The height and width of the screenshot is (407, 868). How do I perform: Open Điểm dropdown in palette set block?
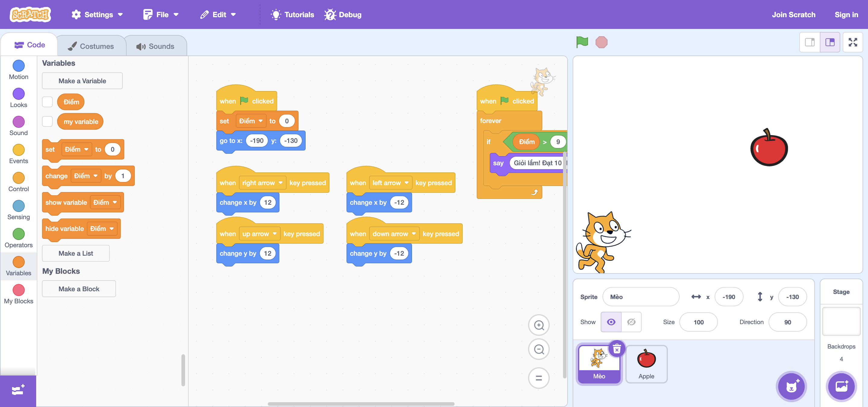[x=77, y=149]
